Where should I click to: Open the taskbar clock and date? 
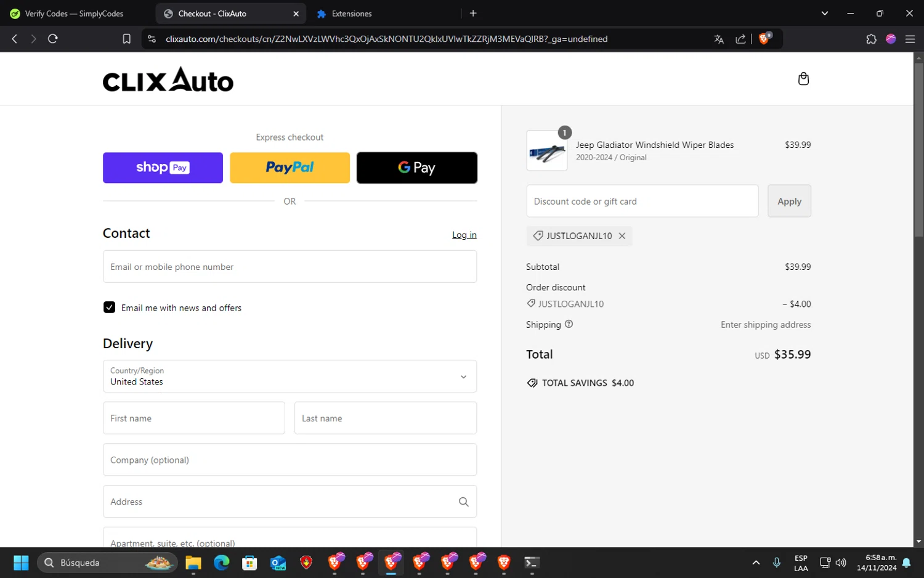[877, 563]
